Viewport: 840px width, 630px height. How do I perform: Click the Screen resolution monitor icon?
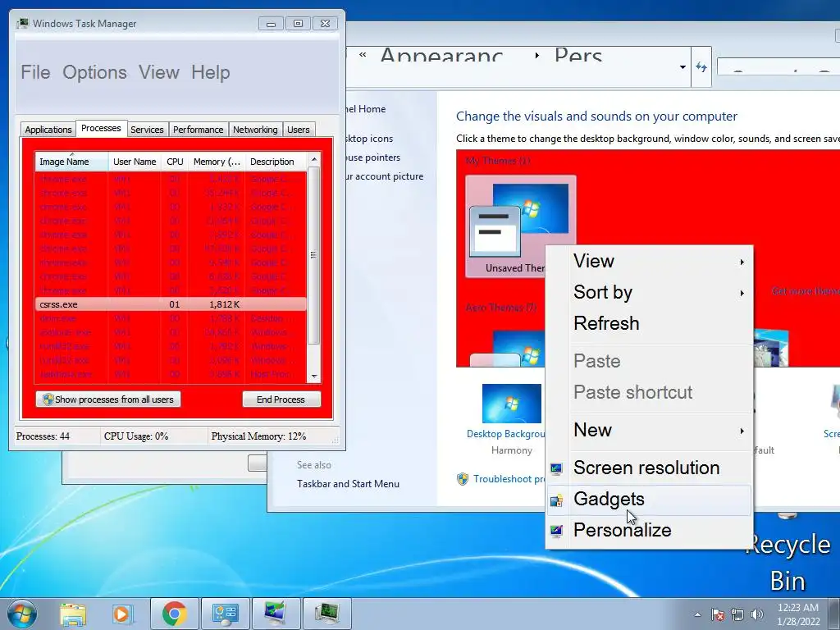coord(557,468)
